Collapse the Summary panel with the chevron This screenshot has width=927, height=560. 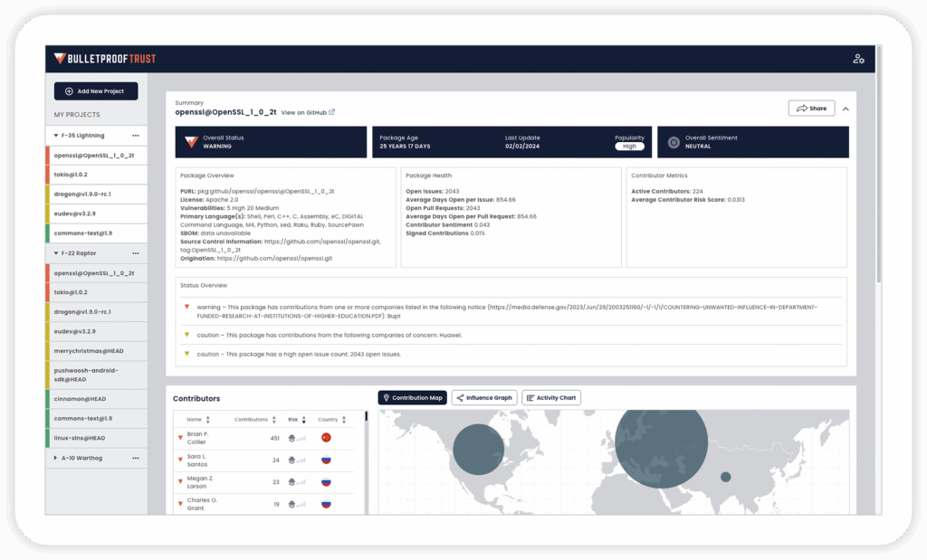coord(846,108)
